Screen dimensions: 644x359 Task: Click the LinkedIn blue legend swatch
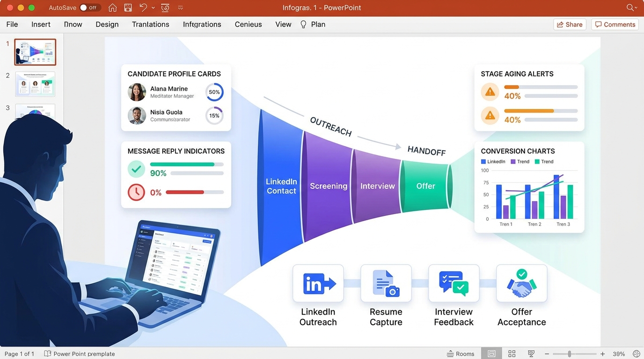pyautogui.click(x=483, y=162)
